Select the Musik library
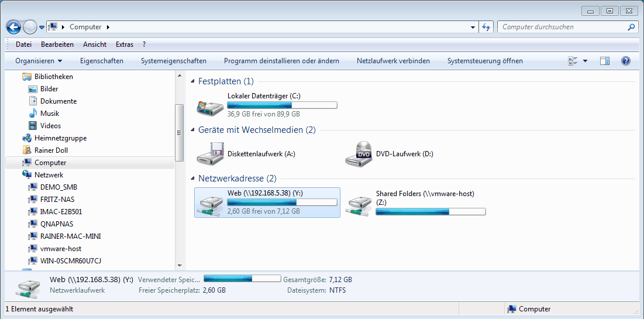Viewport: 644px width, 319px height. click(50, 114)
